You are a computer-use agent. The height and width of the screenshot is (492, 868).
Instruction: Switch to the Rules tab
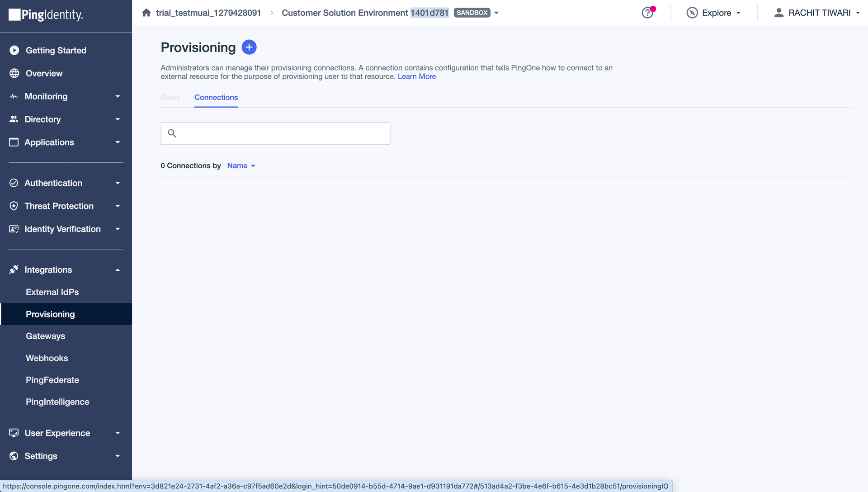point(170,97)
